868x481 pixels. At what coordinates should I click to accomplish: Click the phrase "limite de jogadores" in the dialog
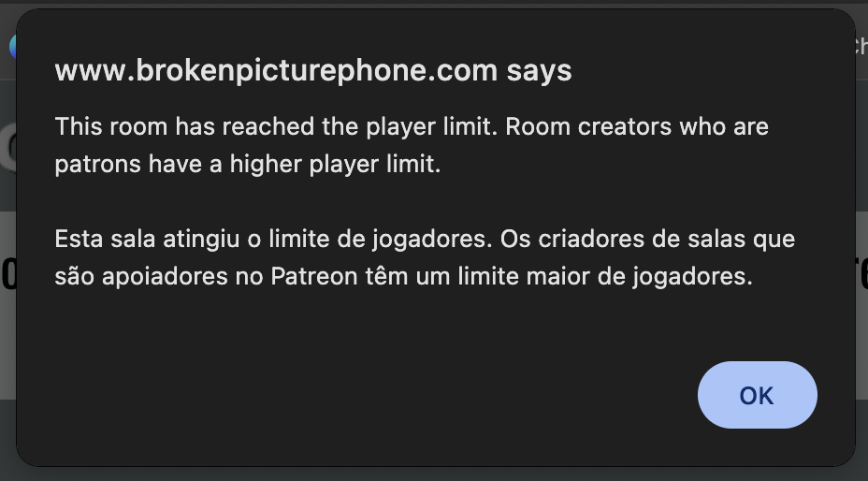coord(381,239)
